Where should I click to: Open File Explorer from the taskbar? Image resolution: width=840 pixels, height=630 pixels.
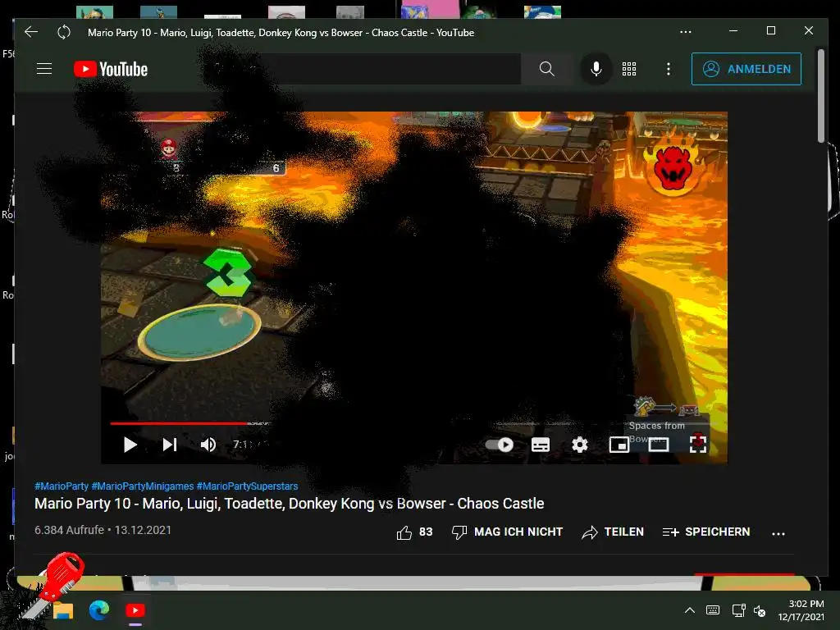click(62, 610)
